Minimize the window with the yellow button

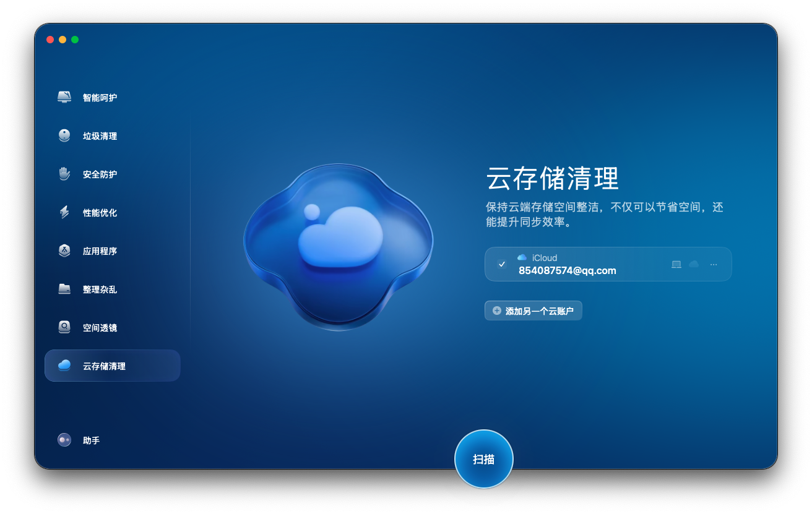click(63, 40)
